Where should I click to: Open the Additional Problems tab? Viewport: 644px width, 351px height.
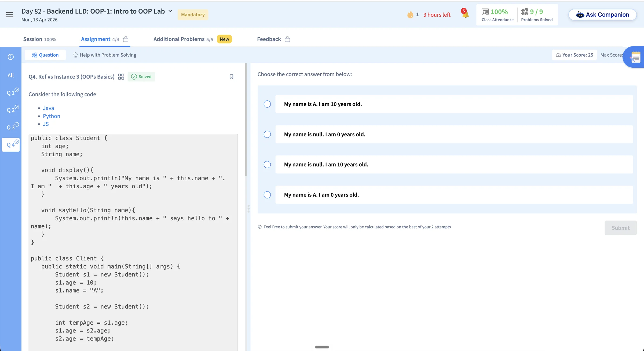click(183, 39)
